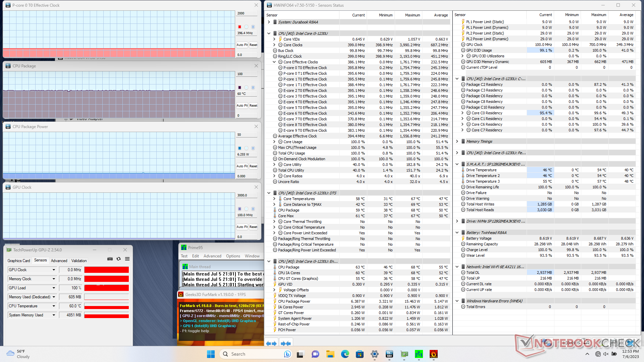Pick the red line color swatch in P-core graph

240,27
